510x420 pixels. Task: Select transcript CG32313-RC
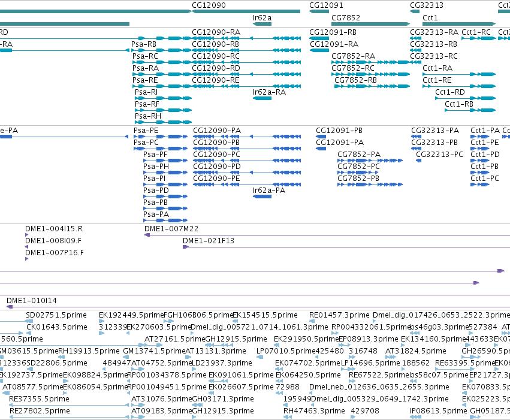[433, 56]
